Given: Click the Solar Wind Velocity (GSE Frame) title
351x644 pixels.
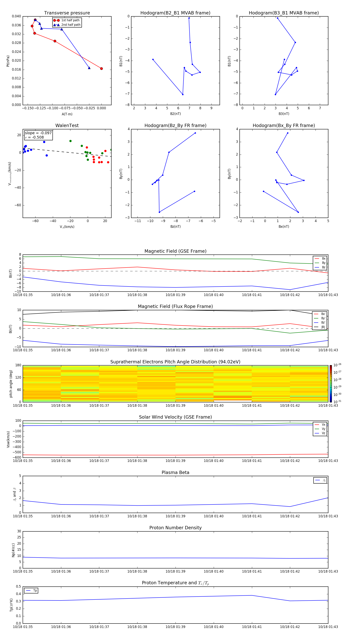Looking at the screenshot, I should (175, 417).
